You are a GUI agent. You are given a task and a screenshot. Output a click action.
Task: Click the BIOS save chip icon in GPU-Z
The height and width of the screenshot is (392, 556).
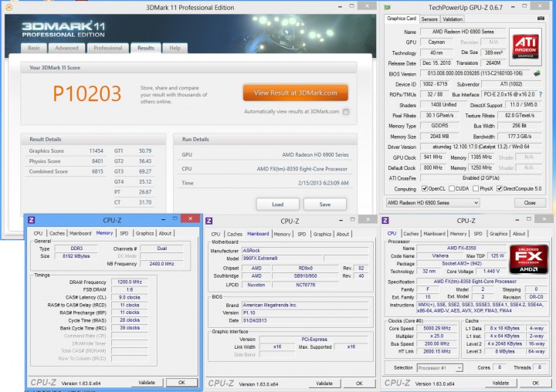[537, 73]
